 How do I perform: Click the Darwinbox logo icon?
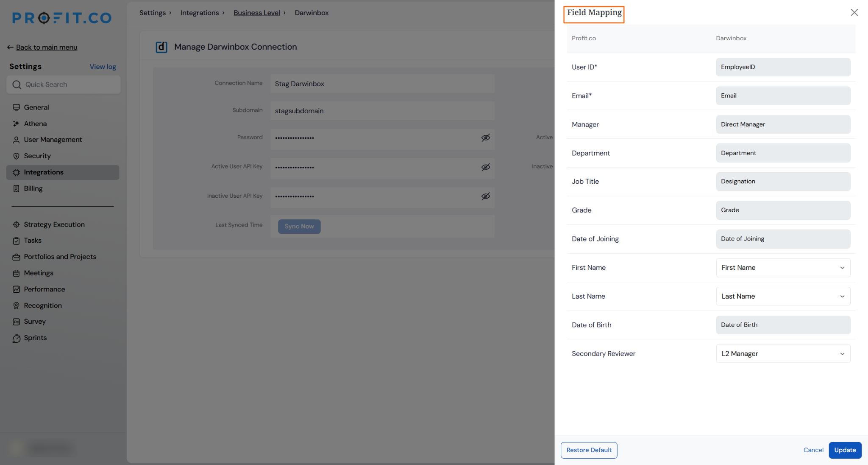coord(161,47)
